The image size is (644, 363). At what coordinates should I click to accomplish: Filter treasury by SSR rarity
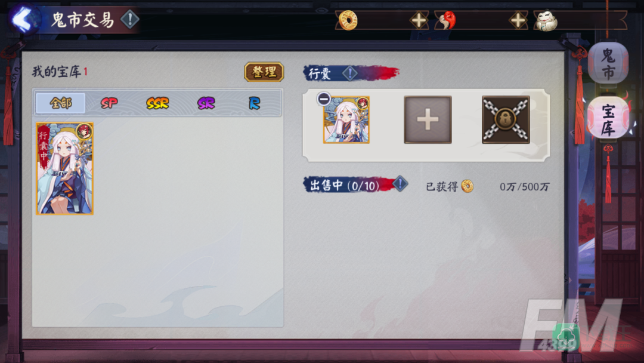[x=157, y=103]
